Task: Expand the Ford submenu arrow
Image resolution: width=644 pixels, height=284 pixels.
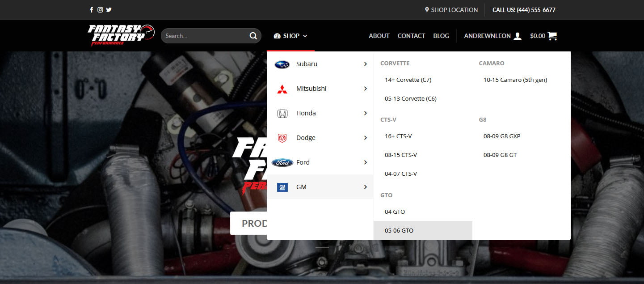Action: point(365,163)
